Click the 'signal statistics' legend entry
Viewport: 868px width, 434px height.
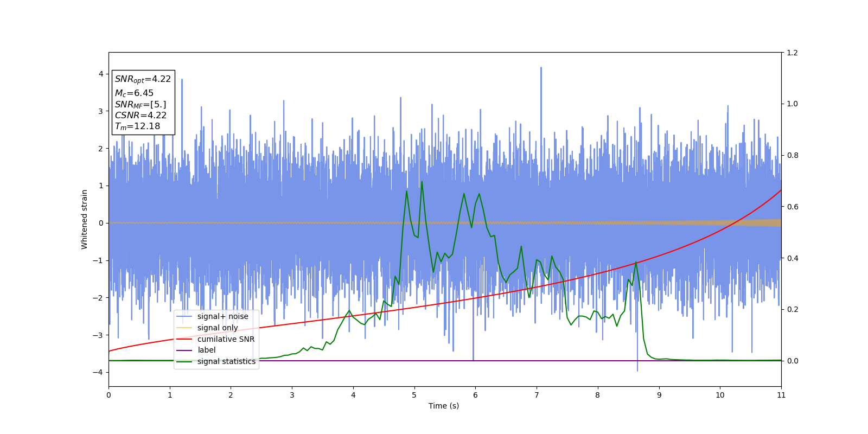pos(216,361)
